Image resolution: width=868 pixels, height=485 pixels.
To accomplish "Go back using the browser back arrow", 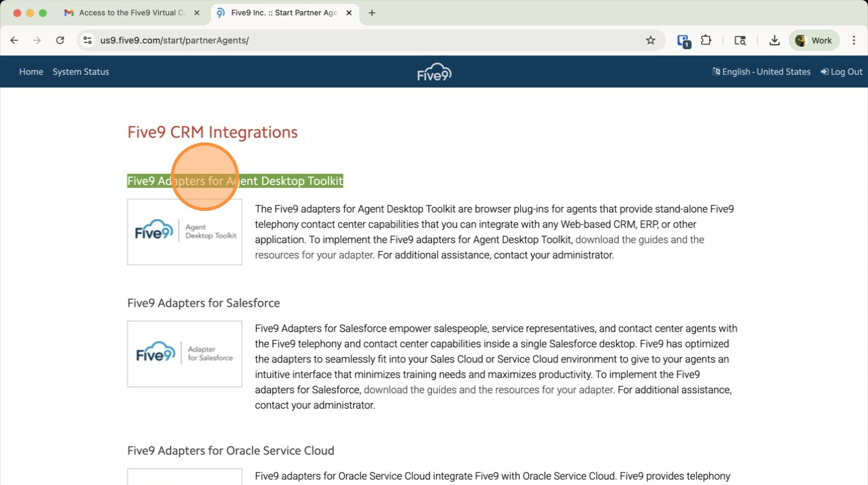I will 14,40.
